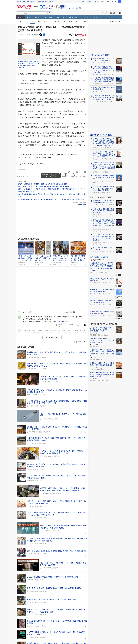Image resolution: width=138 pixels, height=644 pixels.
Task: Expand the first comment with もっと見る
Action: click(64, 321)
